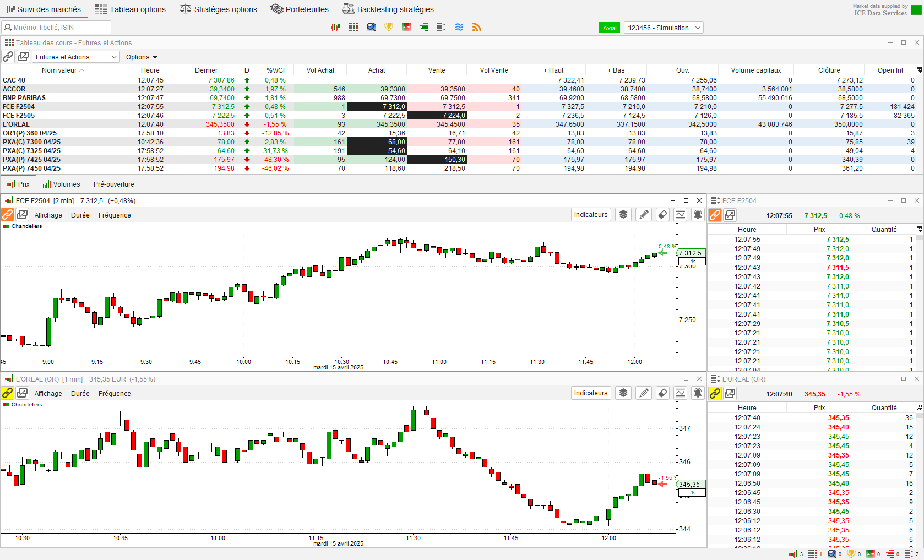Open the green-red gainers/losers toolbar icon
Viewport: 924px width, 560px height.
tap(406, 28)
